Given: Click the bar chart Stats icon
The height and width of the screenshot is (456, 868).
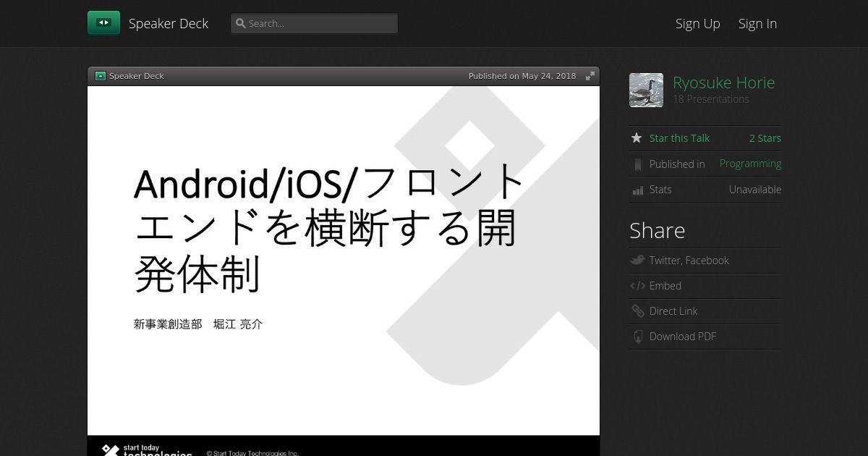Looking at the screenshot, I should tap(637, 190).
